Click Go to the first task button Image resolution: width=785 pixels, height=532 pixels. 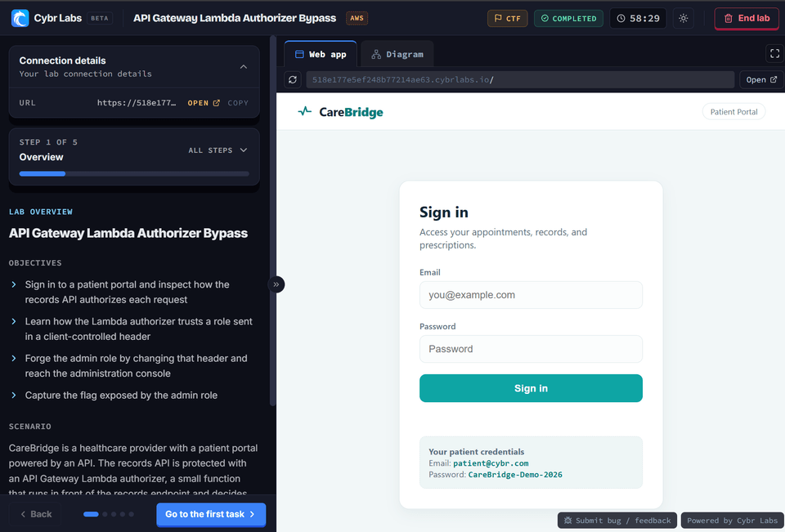tap(211, 515)
